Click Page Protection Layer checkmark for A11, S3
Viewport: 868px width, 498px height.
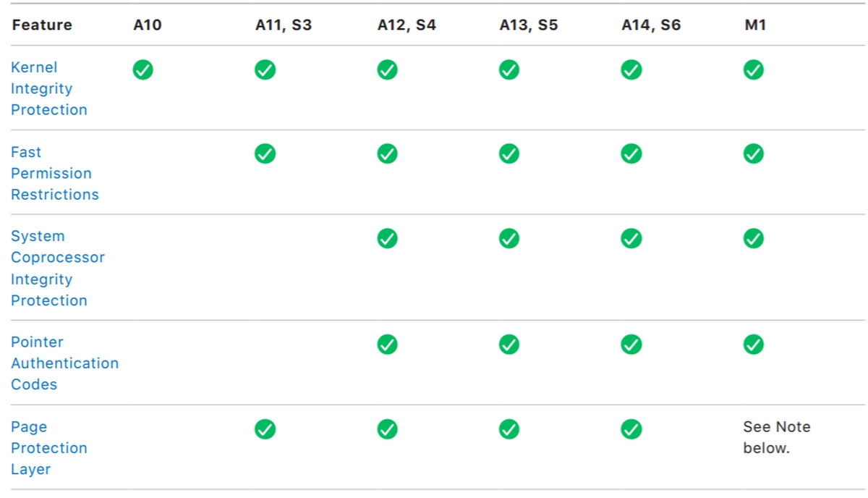tap(265, 429)
